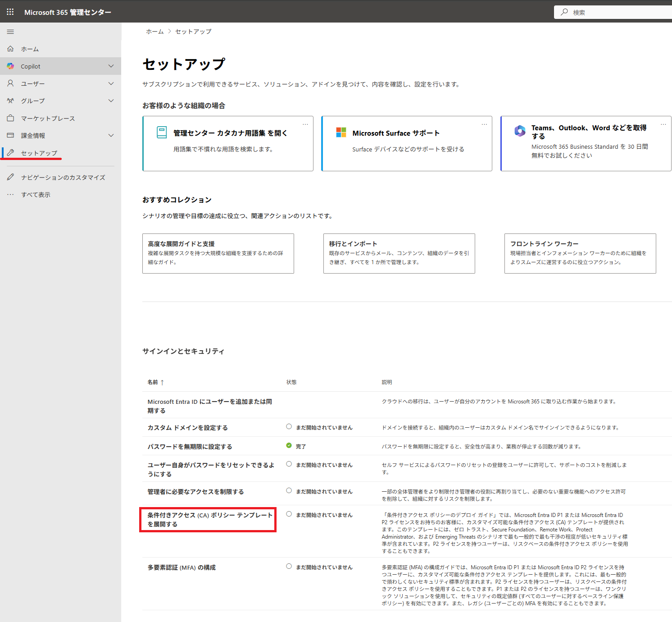Expand the Copilot menu chevron
672x622 pixels.
point(111,66)
